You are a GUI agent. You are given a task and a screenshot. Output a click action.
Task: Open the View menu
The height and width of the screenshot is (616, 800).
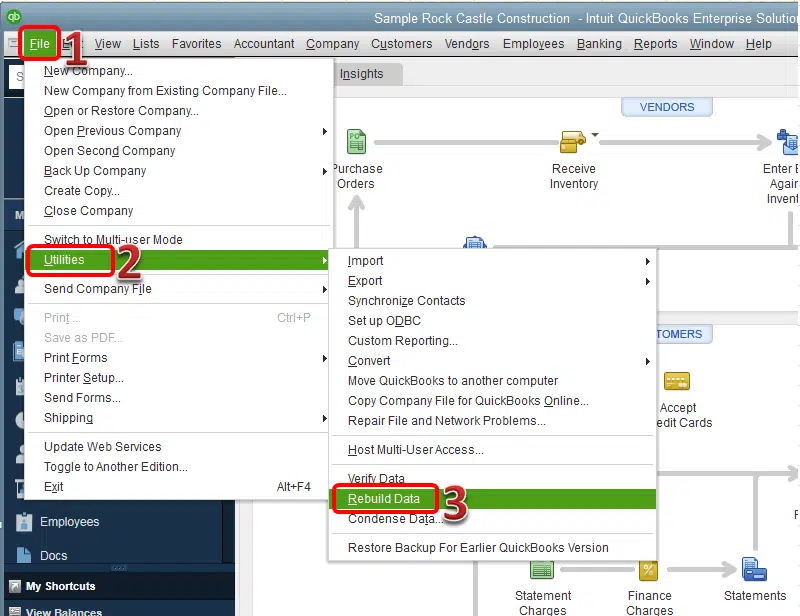[x=108, y=44]
